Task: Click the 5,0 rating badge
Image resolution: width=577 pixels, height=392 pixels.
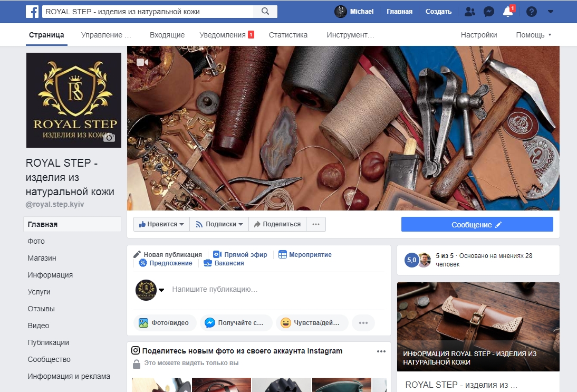Action: click(x=411, y=260)
